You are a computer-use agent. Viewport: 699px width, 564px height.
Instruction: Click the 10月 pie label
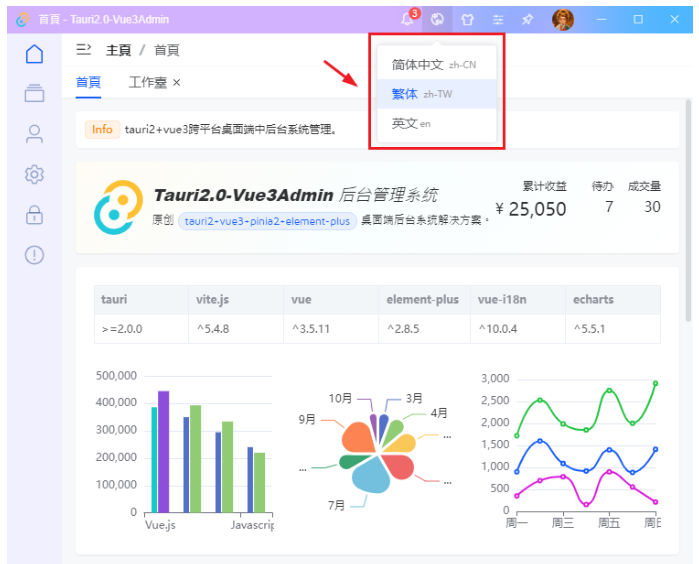[x=340, y=398]
